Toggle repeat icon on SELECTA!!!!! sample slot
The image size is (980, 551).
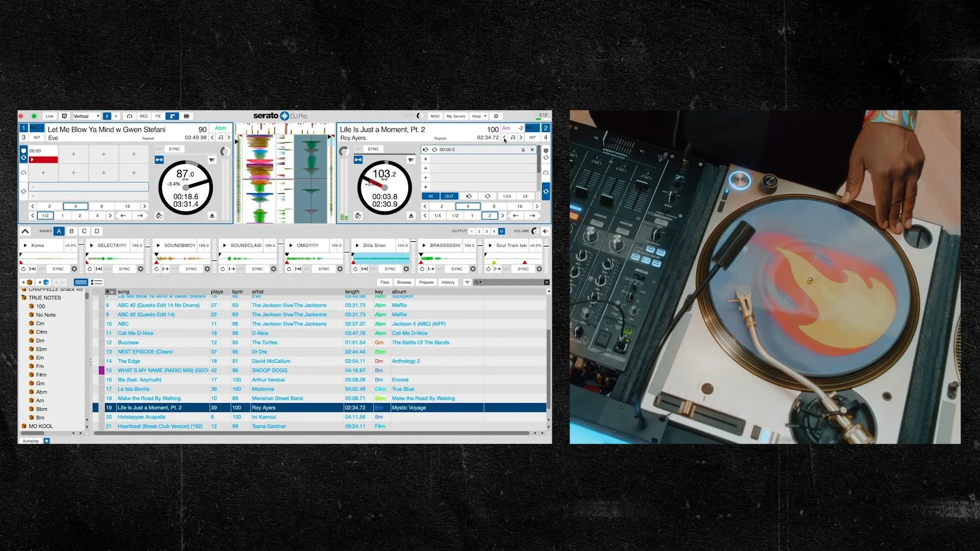[90, 269]
